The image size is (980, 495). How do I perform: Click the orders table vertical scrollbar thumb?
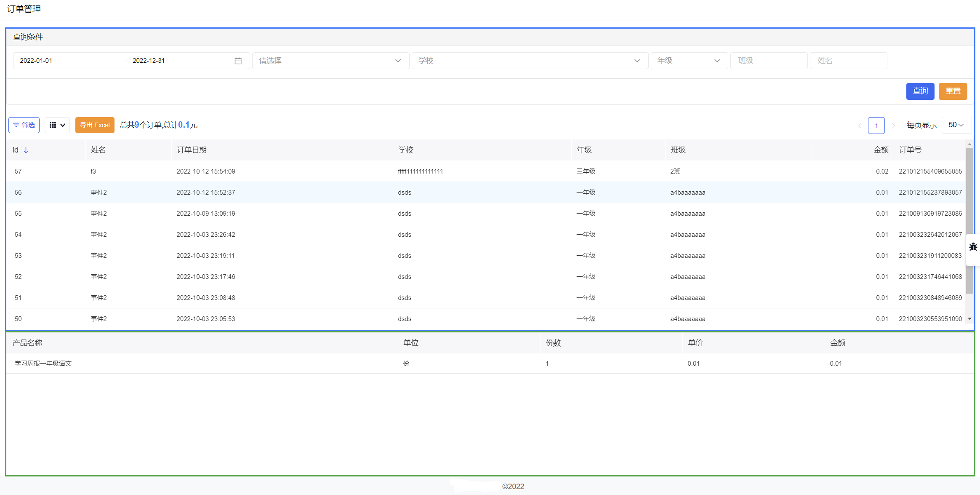pyautogui.click(x=969, y=221)
